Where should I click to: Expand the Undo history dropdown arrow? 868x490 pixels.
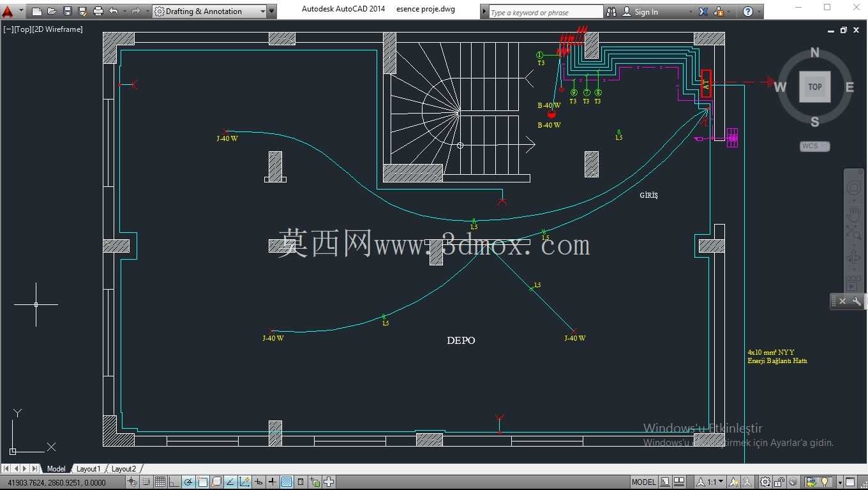pyautogui.click(x=123, y=11)
